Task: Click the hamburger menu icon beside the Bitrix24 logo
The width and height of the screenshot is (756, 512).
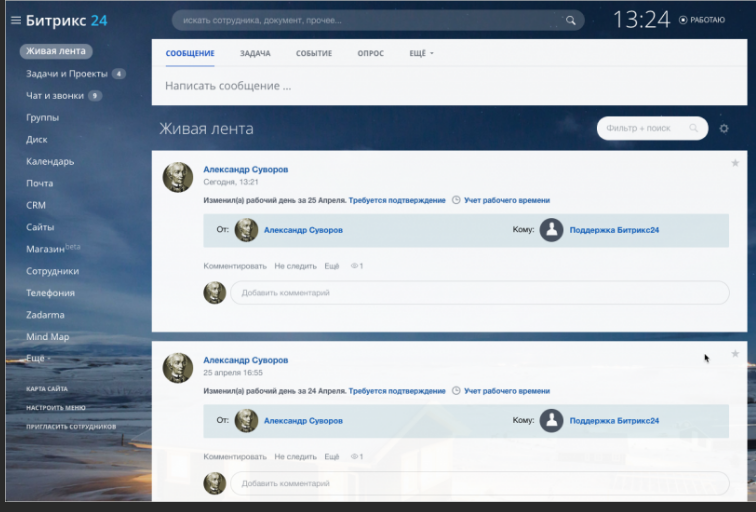Action: [x=15, y=21]
